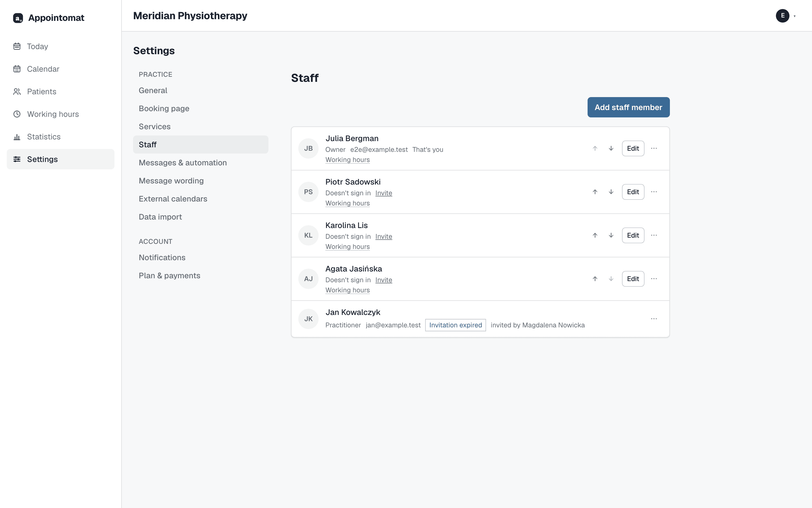Switch to Booking page settings

coord(201,109)
